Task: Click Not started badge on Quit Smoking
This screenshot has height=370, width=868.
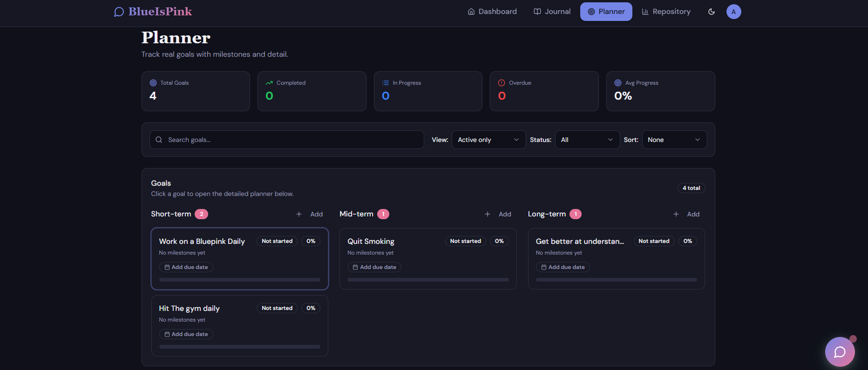Action: pos(466,241)
